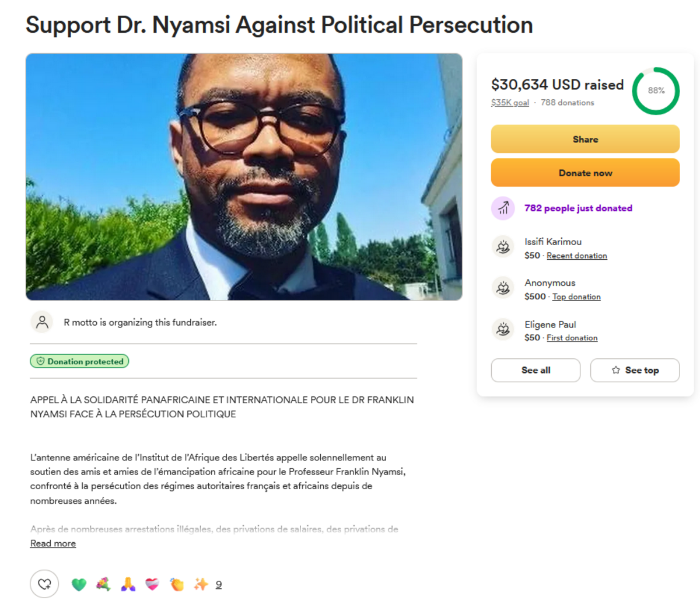Screen dimensions: 700x607
Task: Open the Top donation link
Action: (576, 296)
